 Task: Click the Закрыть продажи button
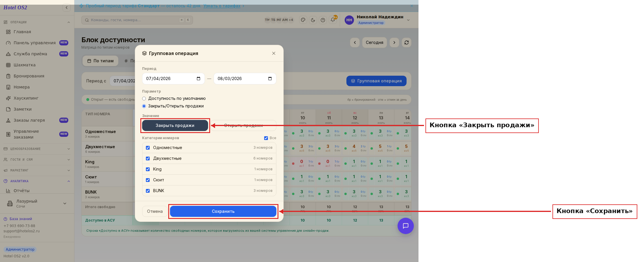[175, 125]
